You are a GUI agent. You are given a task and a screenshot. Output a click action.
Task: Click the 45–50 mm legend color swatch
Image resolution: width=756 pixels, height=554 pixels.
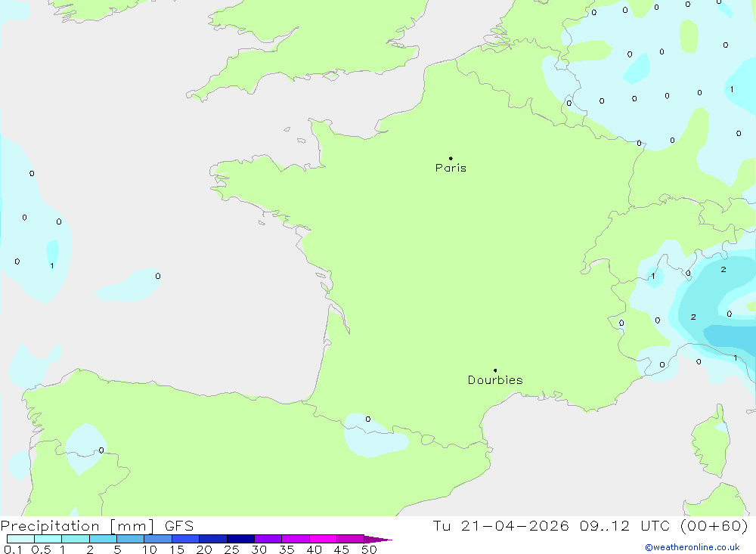351,539
